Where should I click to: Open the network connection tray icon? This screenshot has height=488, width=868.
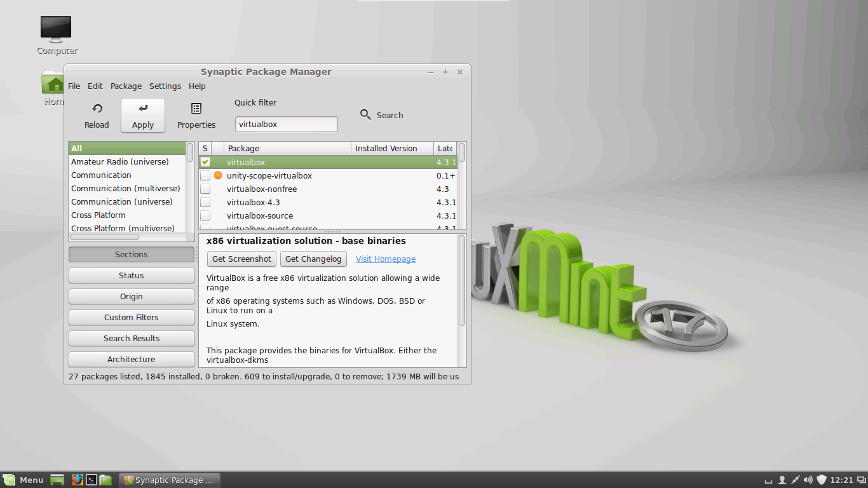[795, 480]
